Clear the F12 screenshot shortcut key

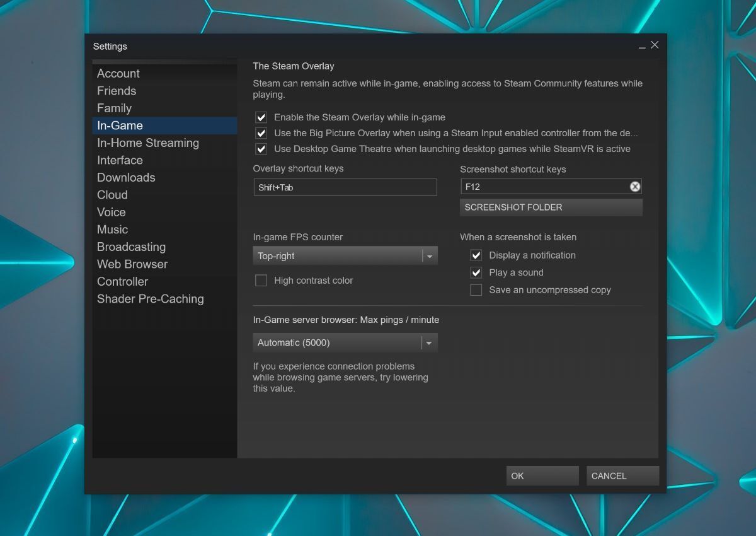635,187
